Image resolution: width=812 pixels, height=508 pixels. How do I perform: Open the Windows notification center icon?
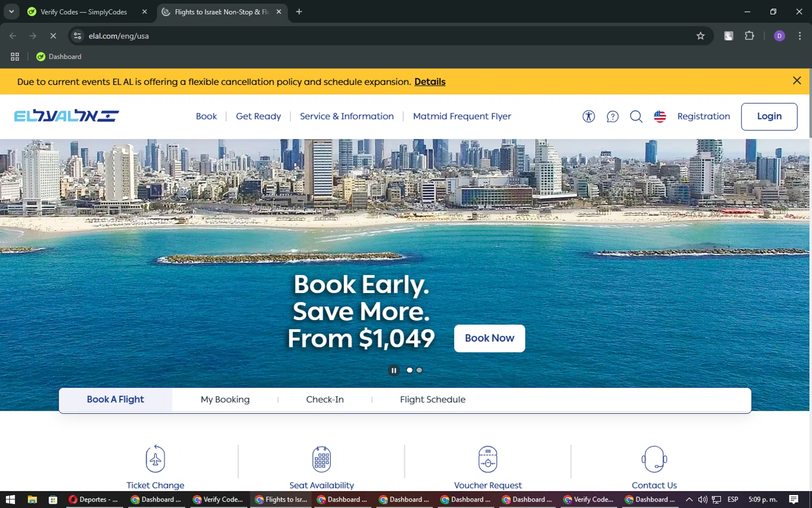tap(793, 499)
